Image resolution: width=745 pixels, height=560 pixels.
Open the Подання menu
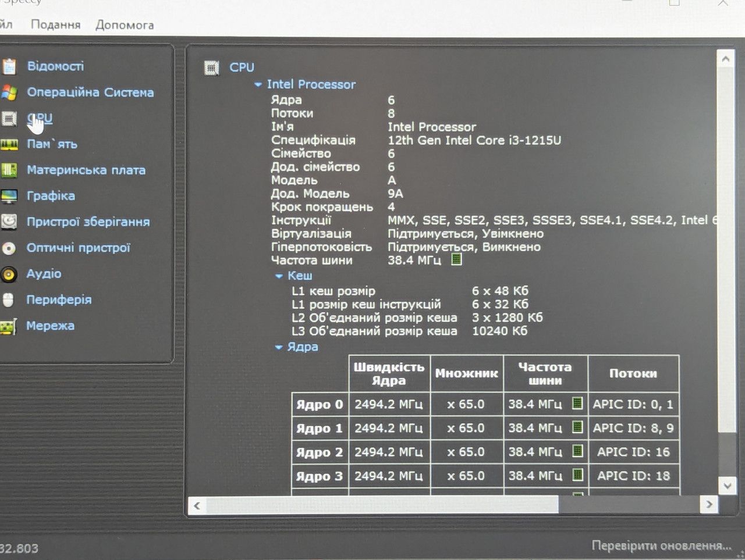pos(55,24)
